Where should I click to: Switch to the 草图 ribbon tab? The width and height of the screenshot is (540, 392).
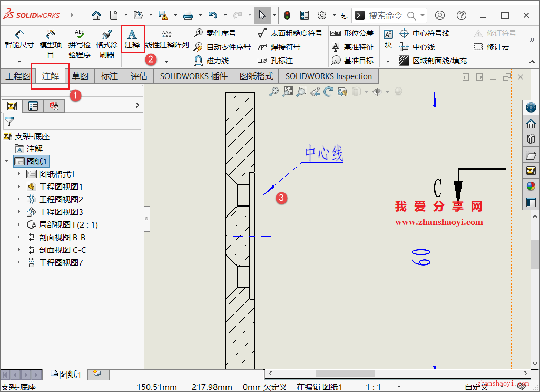(x=80, y=76)
